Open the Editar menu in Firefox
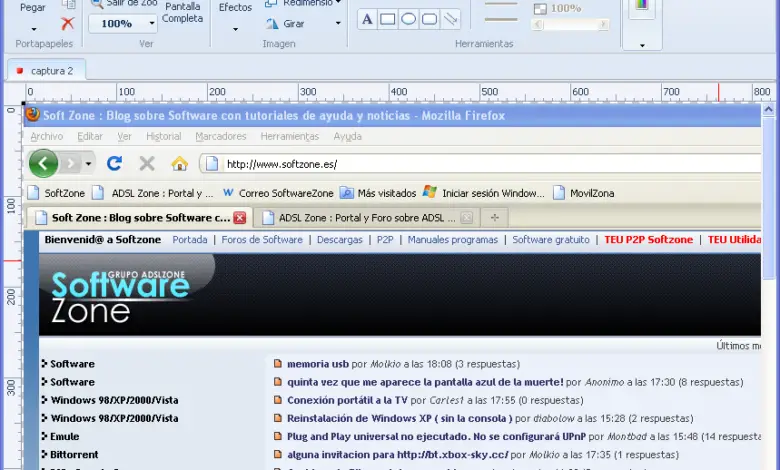This screenshot has height=470, width=780. coord(90,136)
